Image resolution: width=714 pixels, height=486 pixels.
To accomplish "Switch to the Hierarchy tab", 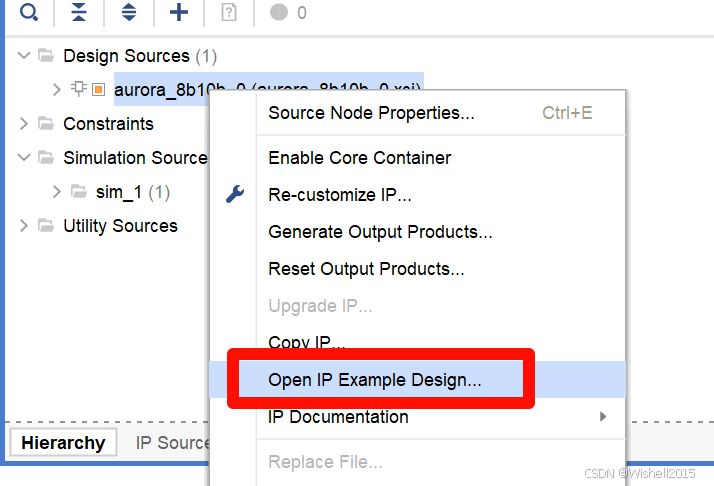I will tap(63, 442).
